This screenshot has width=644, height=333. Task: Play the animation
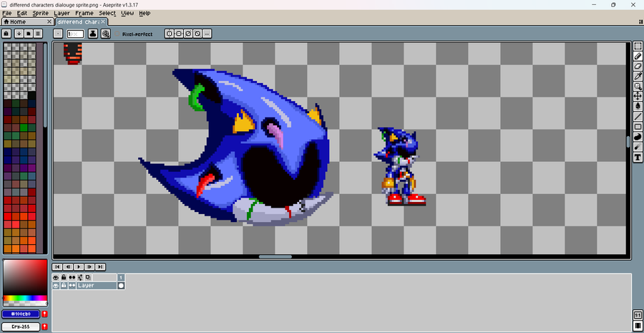click(x=79, y=267)
